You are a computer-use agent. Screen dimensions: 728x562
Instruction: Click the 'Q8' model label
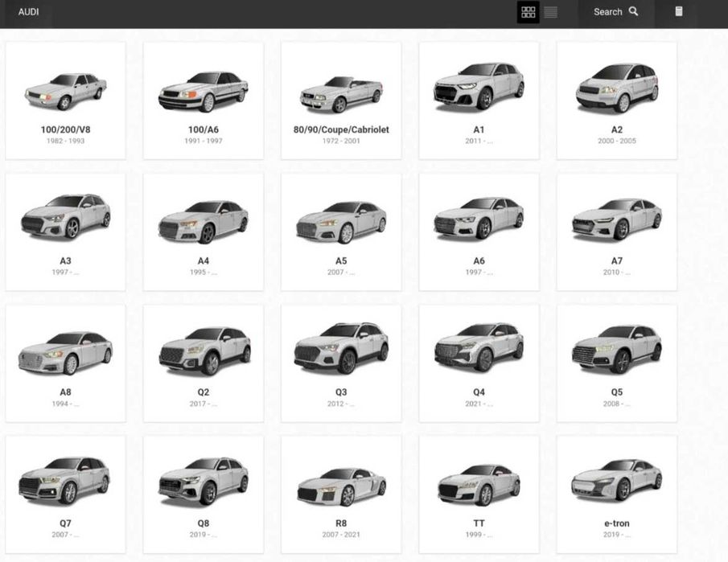click(204, 523)
